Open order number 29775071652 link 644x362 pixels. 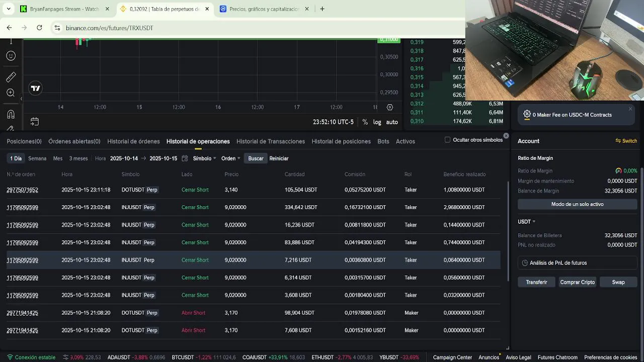tap(22, 190)
